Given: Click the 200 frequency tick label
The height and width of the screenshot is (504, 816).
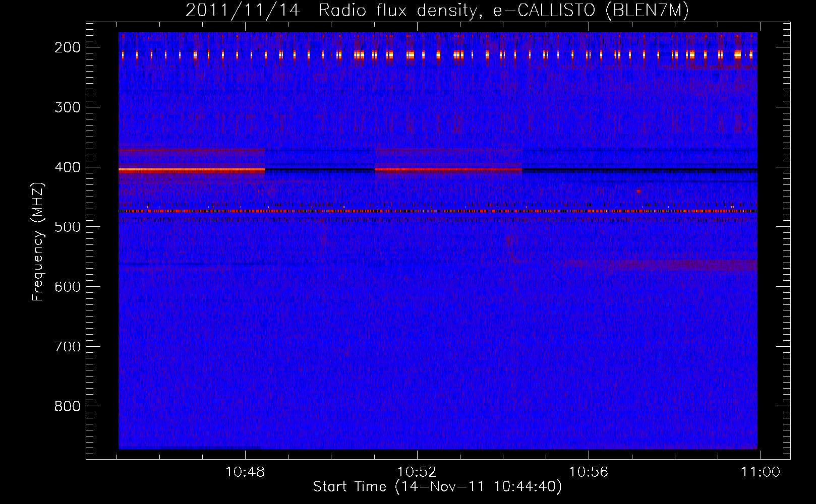Looking at the screenshot, I should coord(67,47).
